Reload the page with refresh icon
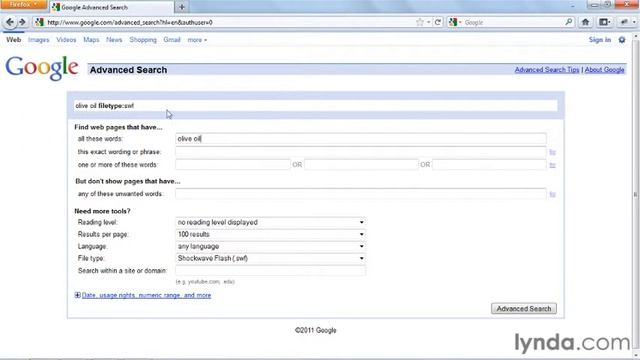This screenshot has width=640, height=360. click(x=438, y=22)
